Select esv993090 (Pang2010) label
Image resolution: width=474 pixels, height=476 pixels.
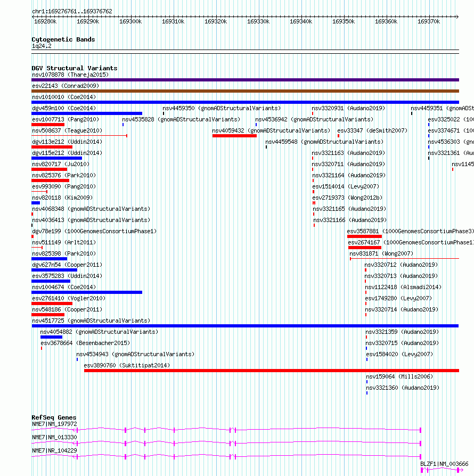coord(64,187)
